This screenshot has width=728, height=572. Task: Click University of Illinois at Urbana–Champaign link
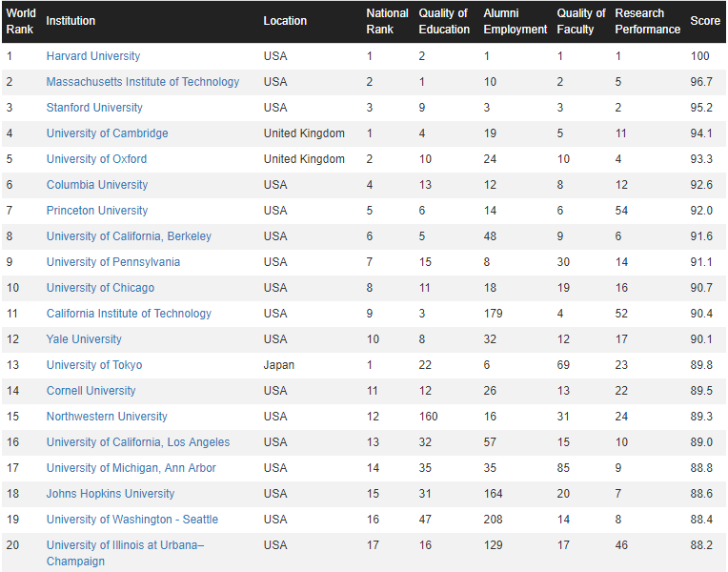pyautogui.click(x=126, y=553)
